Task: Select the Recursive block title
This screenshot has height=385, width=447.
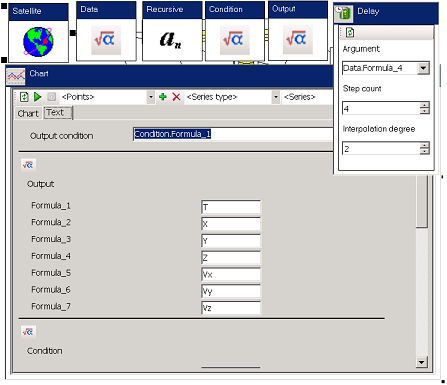Action: pos(165,9)
